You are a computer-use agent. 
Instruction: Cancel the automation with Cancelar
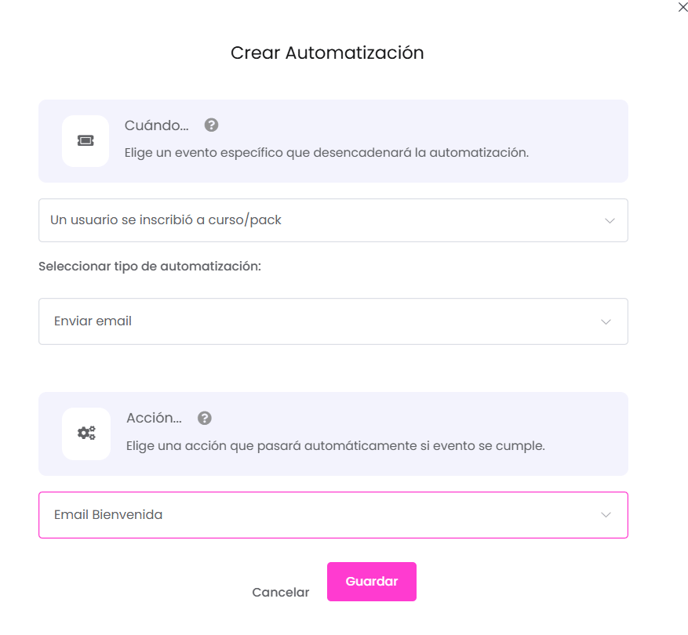[x=280, y=592]
